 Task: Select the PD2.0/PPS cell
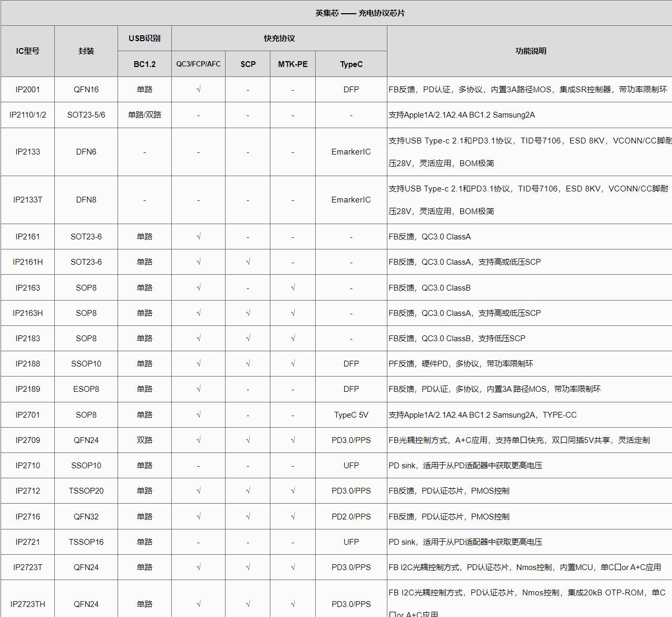[x=351, y=517]
